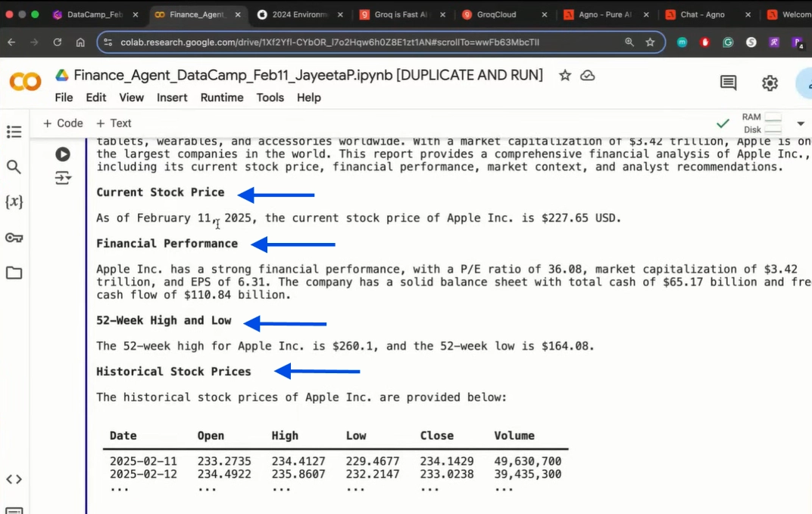Image resolution: width=812 pixels, height=514 pixels.
Task: Bookmark this page with the address bar star
Action: tap(651, 42)
